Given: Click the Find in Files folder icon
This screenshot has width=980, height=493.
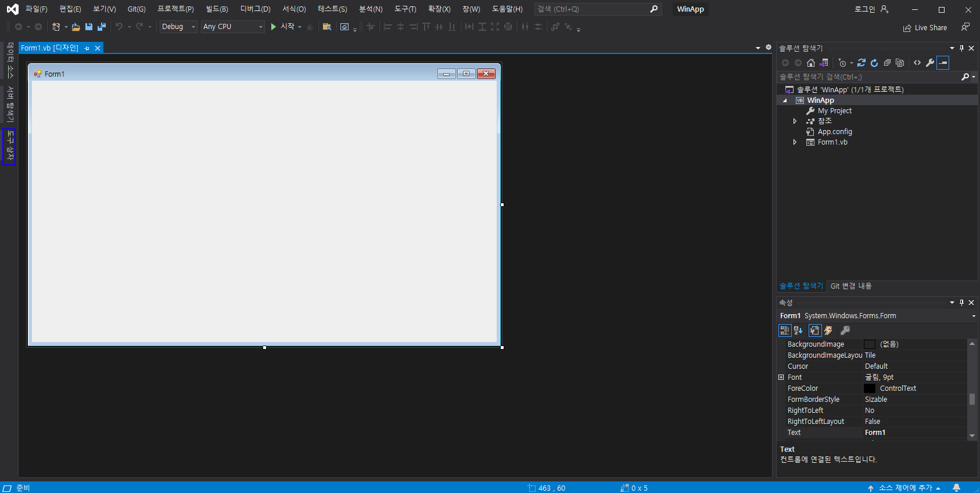Looking at the screenshot, I should pos(327,27).
